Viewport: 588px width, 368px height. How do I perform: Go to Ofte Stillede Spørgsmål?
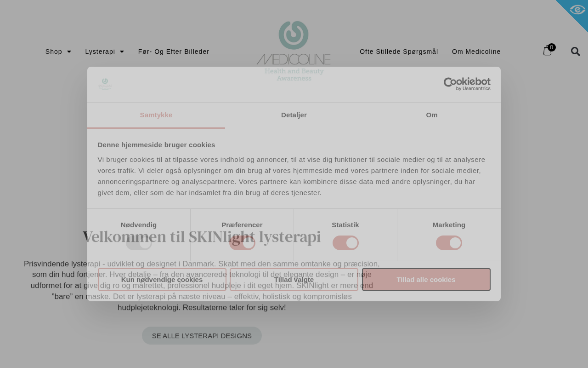[399, 52]
